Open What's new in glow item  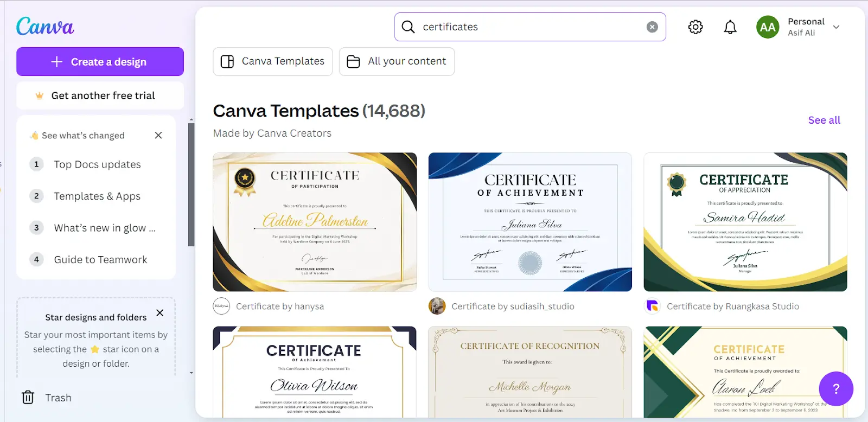[x=105, y=228]
